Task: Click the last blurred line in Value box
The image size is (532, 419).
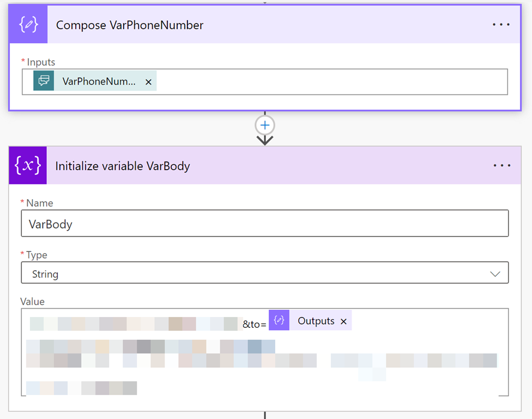Action: (82, 388)
